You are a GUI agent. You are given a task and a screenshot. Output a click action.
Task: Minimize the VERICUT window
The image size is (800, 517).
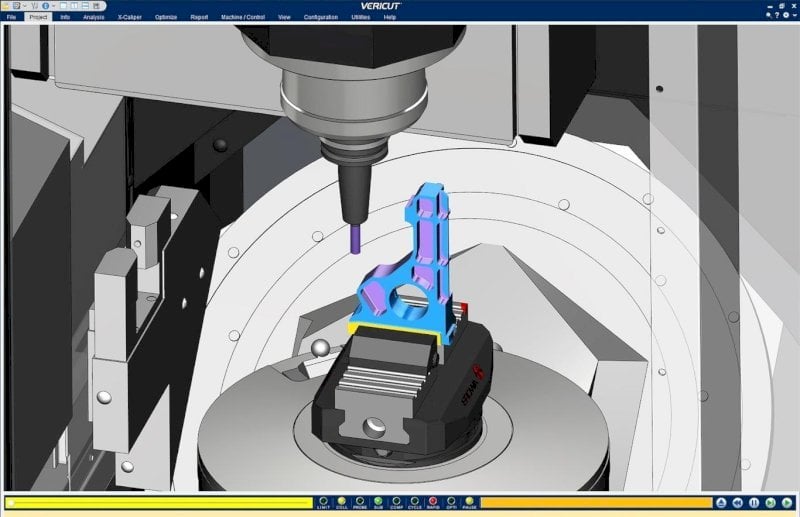(770, 7)
